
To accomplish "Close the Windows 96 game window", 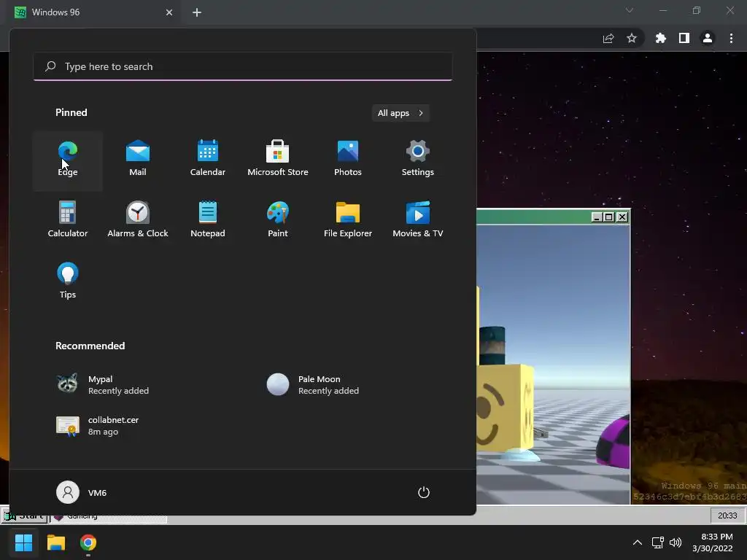I will click(622, 217).
